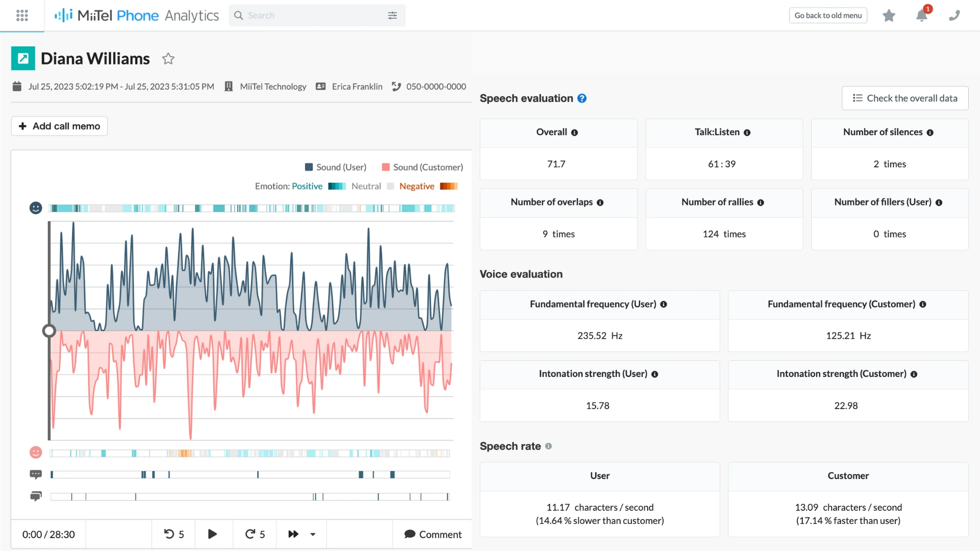Open the Comment panel

pos(432,534)
